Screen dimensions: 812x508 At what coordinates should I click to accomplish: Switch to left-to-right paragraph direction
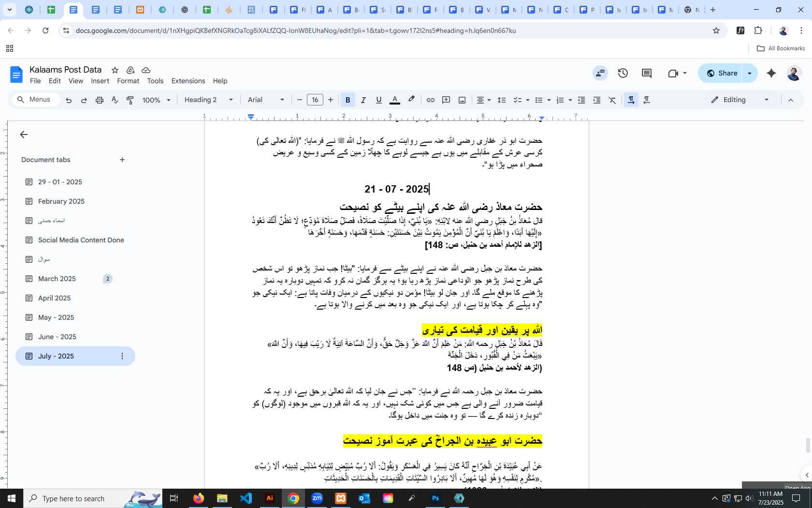tap(631, 100)
